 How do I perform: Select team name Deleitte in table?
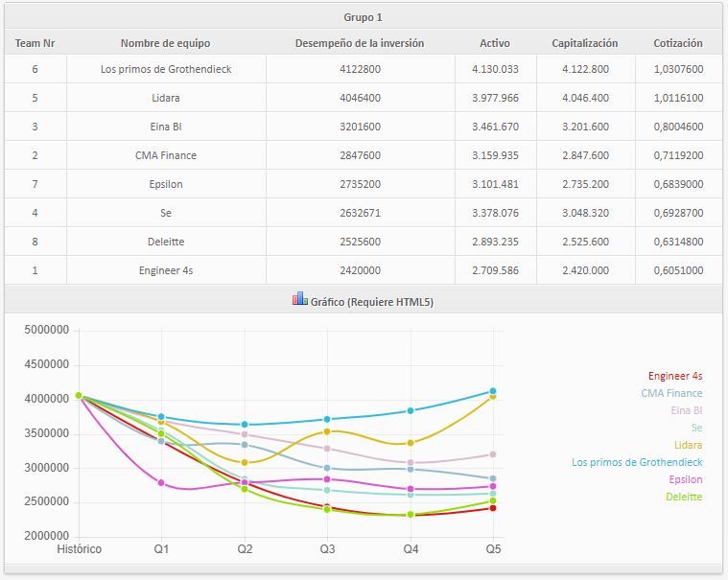click(x=166, y=242)
